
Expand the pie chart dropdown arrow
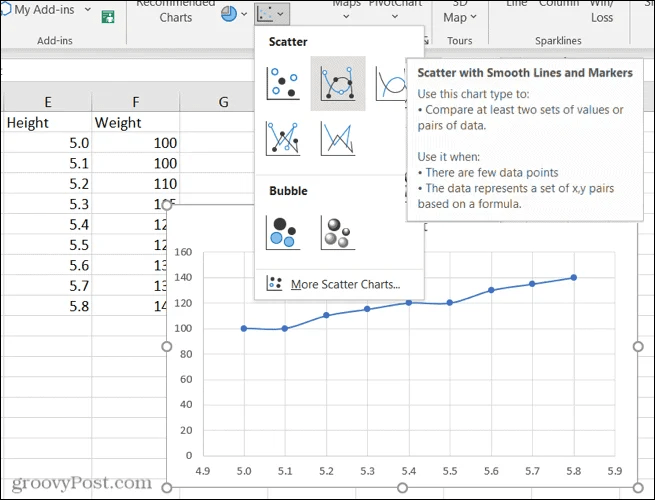tap(244, 14)
